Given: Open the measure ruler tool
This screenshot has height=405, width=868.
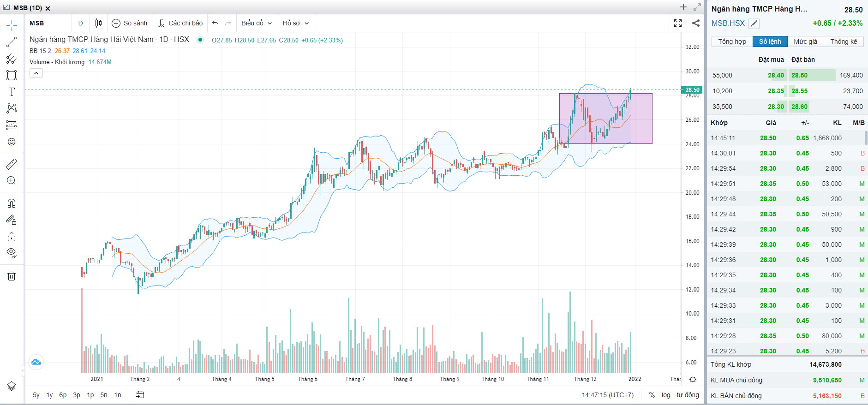Looking at the screenshot, I should [x=12, y=164].
